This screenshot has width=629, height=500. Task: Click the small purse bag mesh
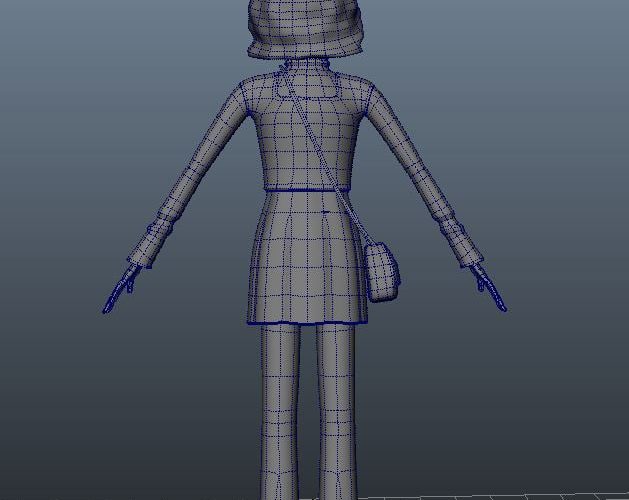coord(383,270)
